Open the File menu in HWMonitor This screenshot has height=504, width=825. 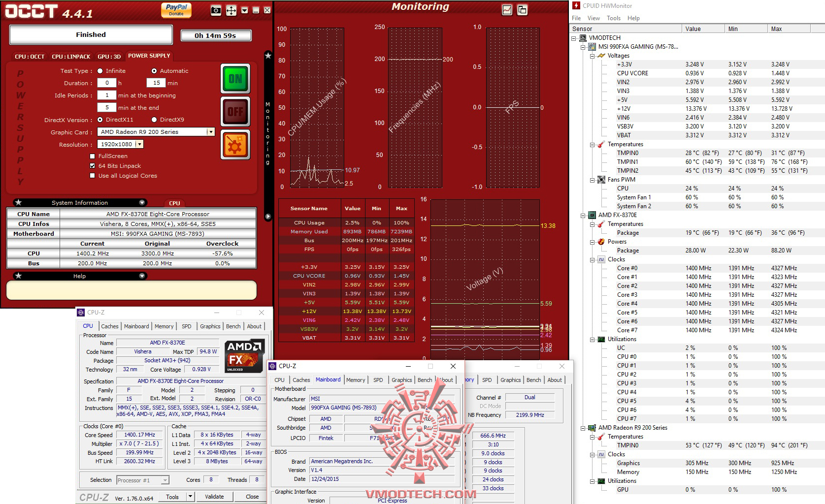coord(576,18)
